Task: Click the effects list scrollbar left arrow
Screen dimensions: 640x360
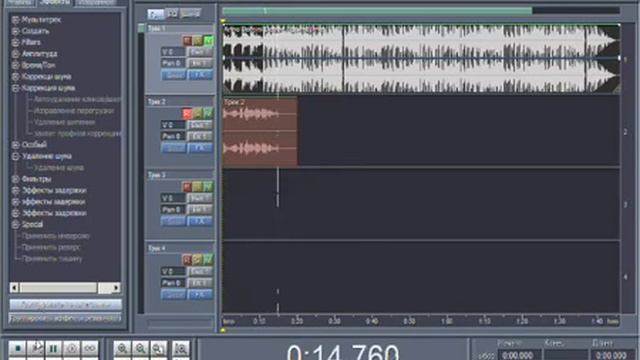Action: pos(14,288)
